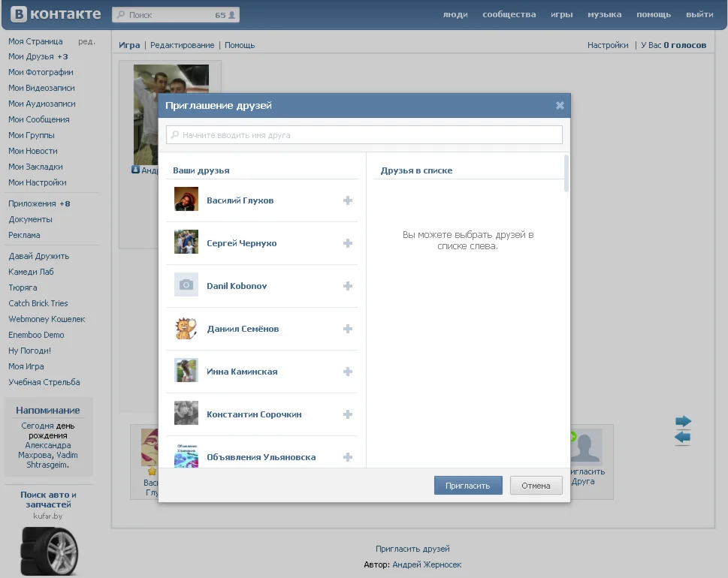The image size is (728, 578).
Task: Click the dialog friends list scrollbar
Action: point(566,173)
